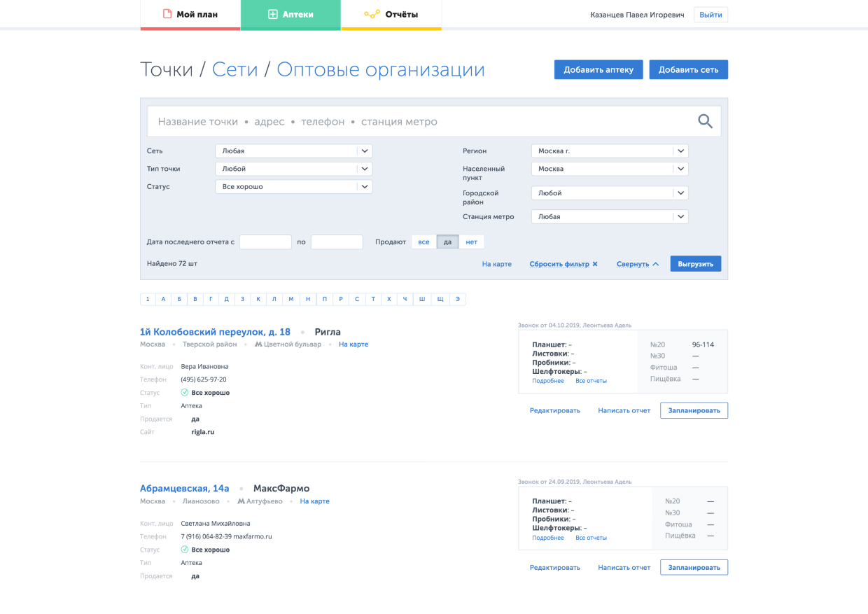Viewport: 868px width, 614px height.
Task: Set Продают filter to все
Action: point(423,242)
